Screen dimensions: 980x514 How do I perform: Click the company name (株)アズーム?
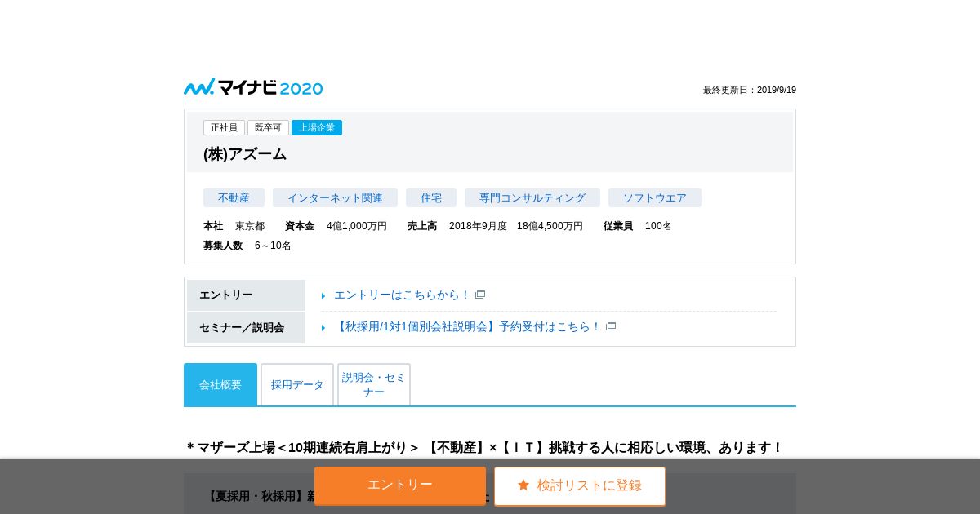tap(245, 153)
